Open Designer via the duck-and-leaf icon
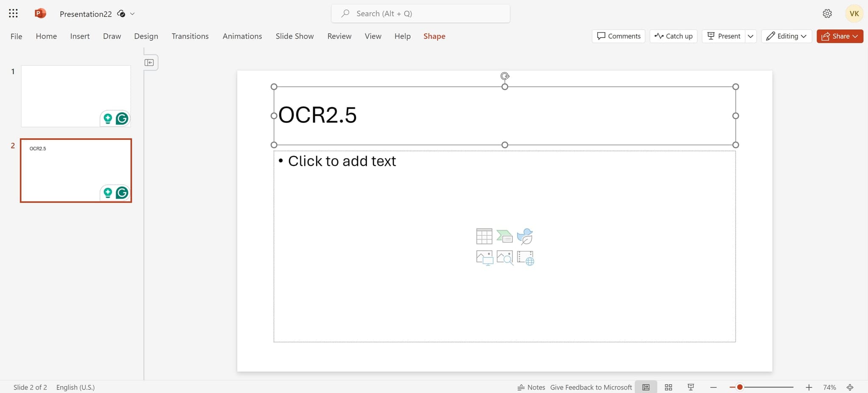Image resolution: width=868 pixels, height=393 pixels. [x=525, y=236]
